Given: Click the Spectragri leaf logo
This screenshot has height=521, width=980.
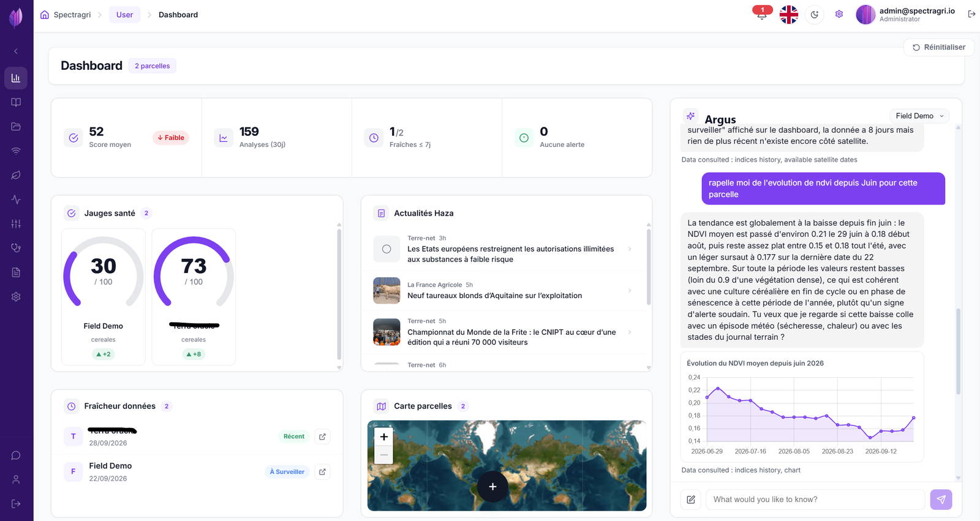Looking at the screenshot, I should [x=16, y=17].
